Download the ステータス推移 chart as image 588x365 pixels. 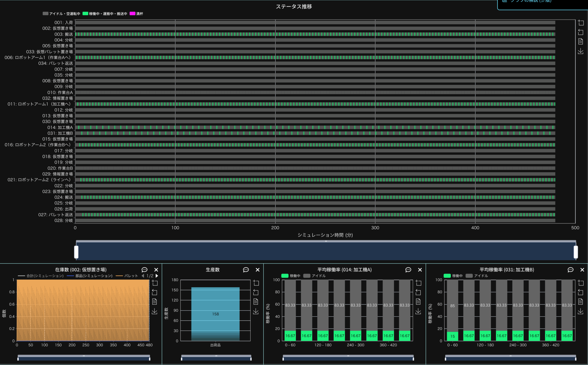(x=580, y=51)
